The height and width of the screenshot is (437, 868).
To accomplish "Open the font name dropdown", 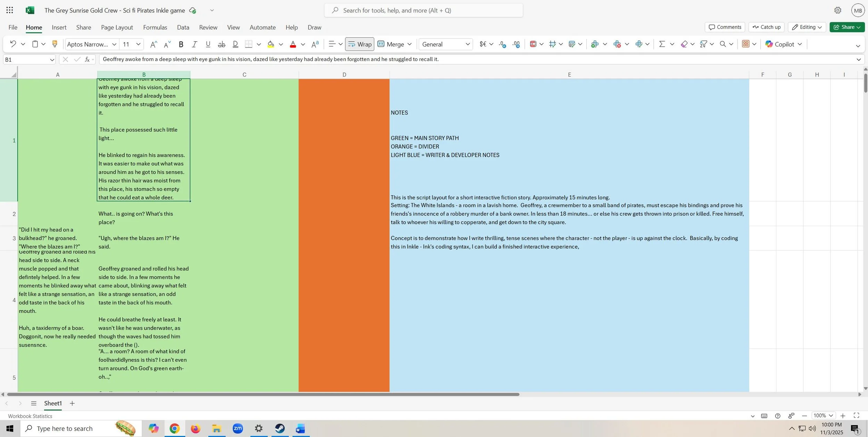I will pyautogui.click(x=114, y=44).
